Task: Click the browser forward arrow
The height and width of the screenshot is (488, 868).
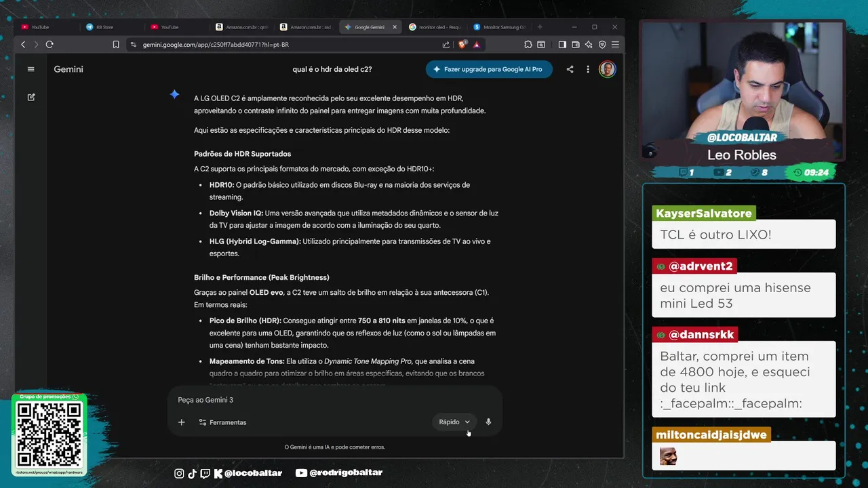Action: click(x=35, y=45)
